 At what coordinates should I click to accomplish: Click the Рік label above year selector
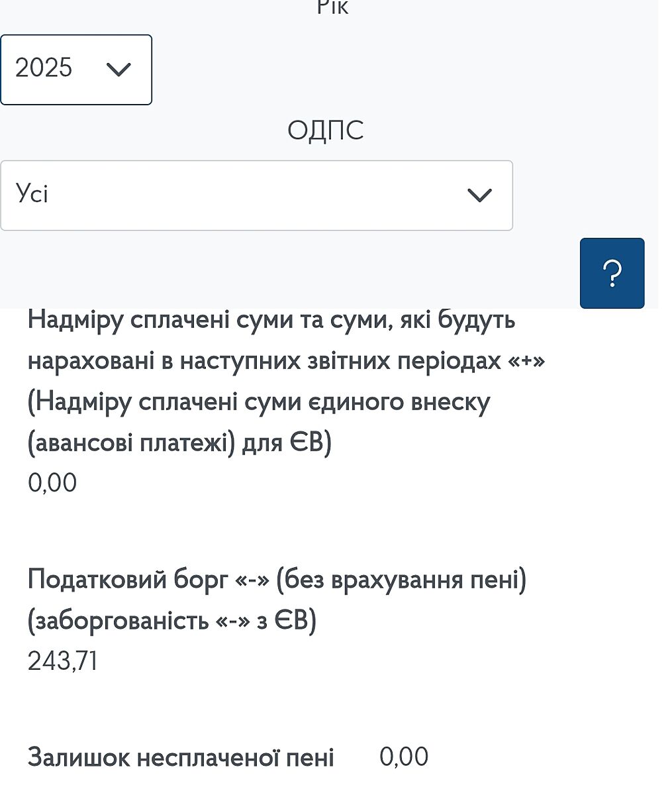[332, 8]
